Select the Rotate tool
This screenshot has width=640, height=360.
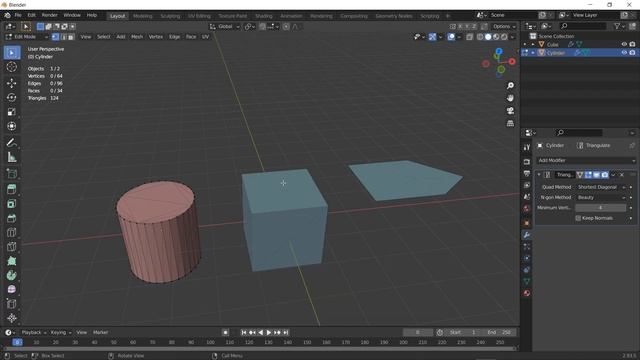pyautogui.click(x=12, y=98)
